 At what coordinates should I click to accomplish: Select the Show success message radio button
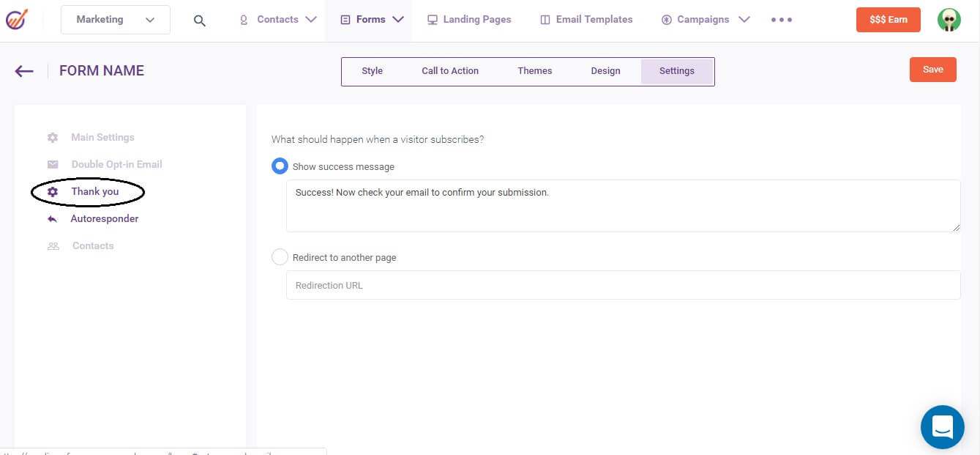pos(280,166)
